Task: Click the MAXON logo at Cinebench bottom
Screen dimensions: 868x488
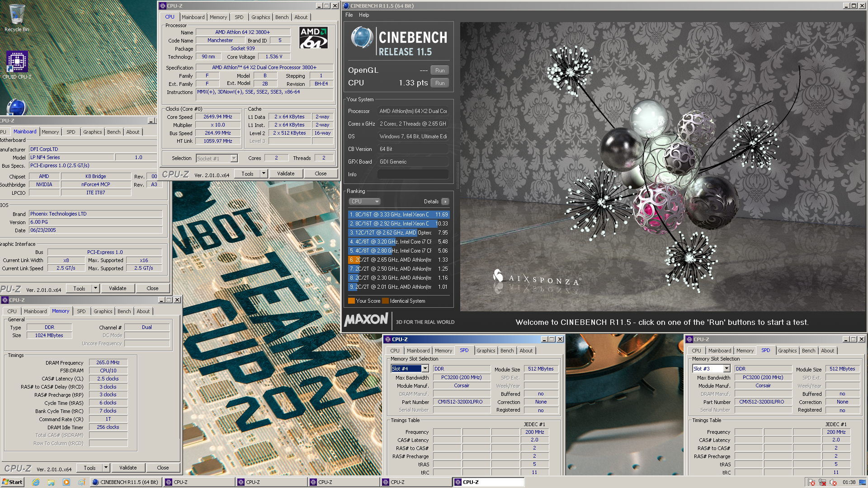Action: coord(366,320)
